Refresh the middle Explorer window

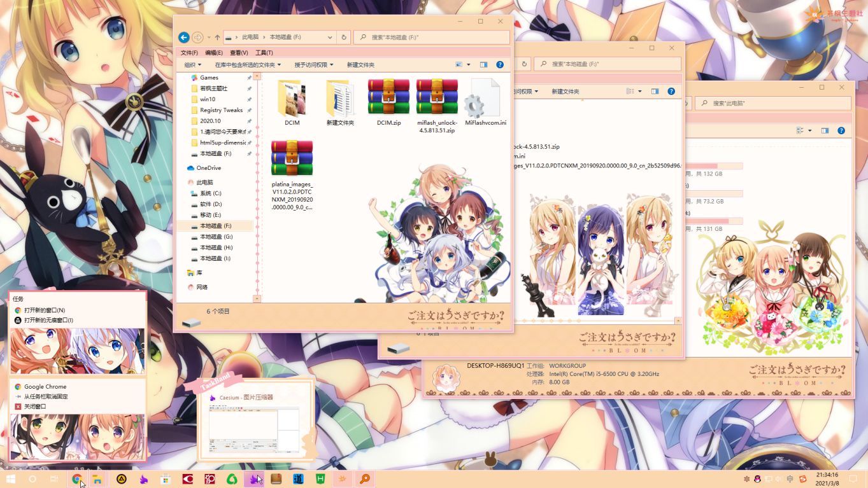click(x=524, y=64)
